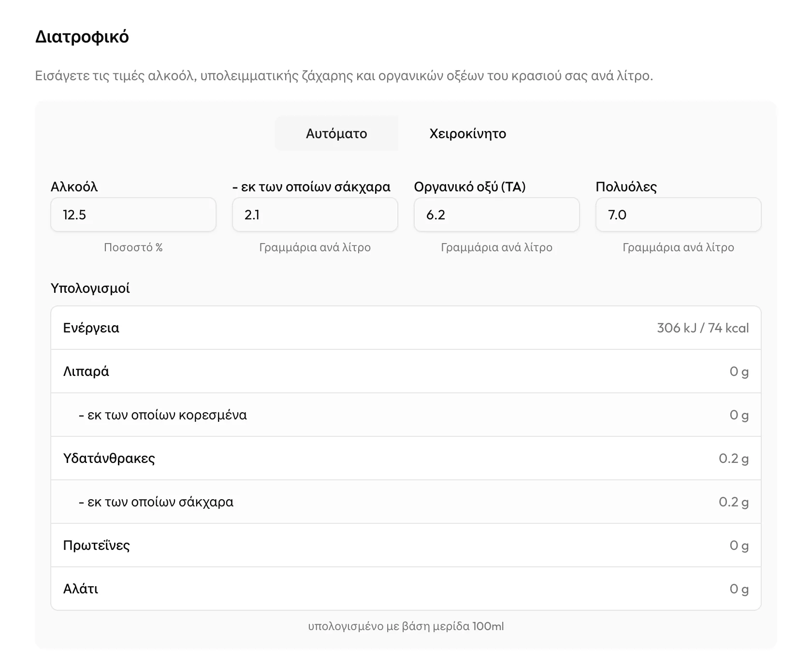Image resolution: width=812 pixels, height=662 pixels.
Task: Click the 0.2 g value for Υδατάνθρακες
Action: [734, 459]
